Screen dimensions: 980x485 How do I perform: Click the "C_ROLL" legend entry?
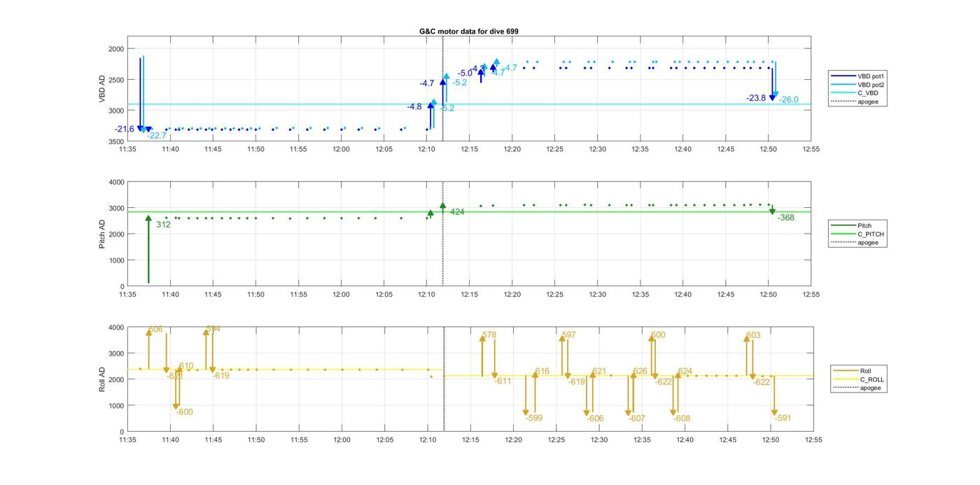pos(857,379)
